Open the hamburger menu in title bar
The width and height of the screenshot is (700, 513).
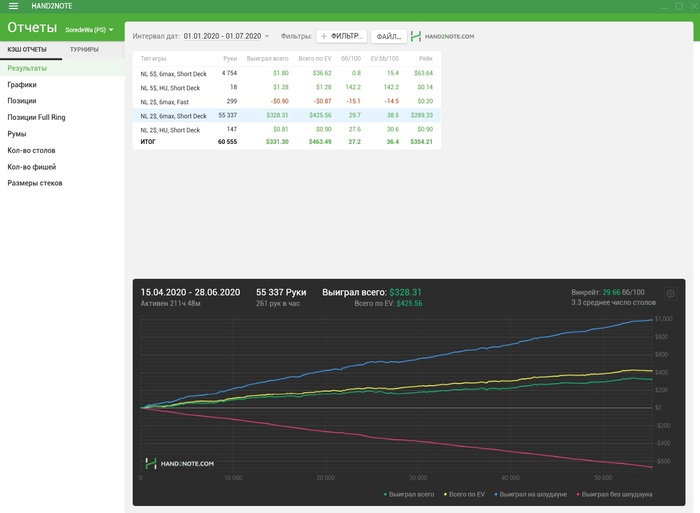click(13, 6)
